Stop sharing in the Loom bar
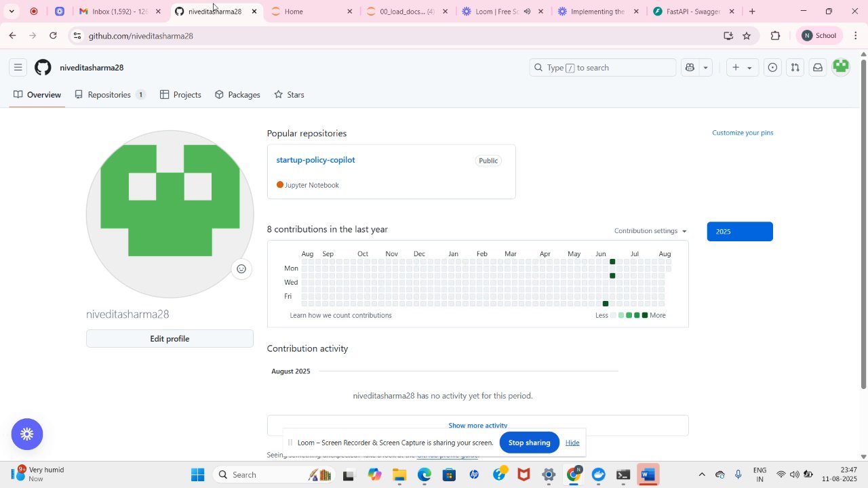Image resolution: width=868 pixels, height=488 pixels. [529, 443]
